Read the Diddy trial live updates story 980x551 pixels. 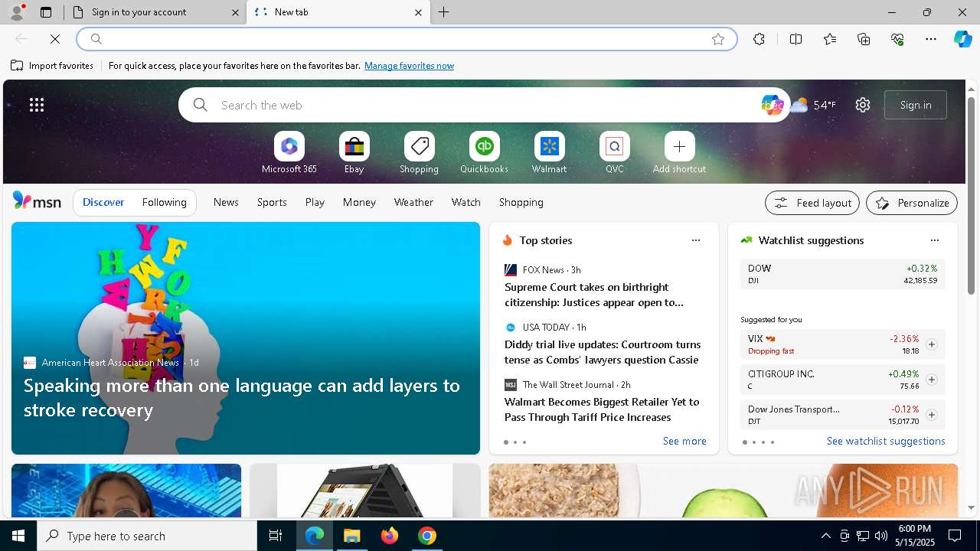tap(602, 352)
